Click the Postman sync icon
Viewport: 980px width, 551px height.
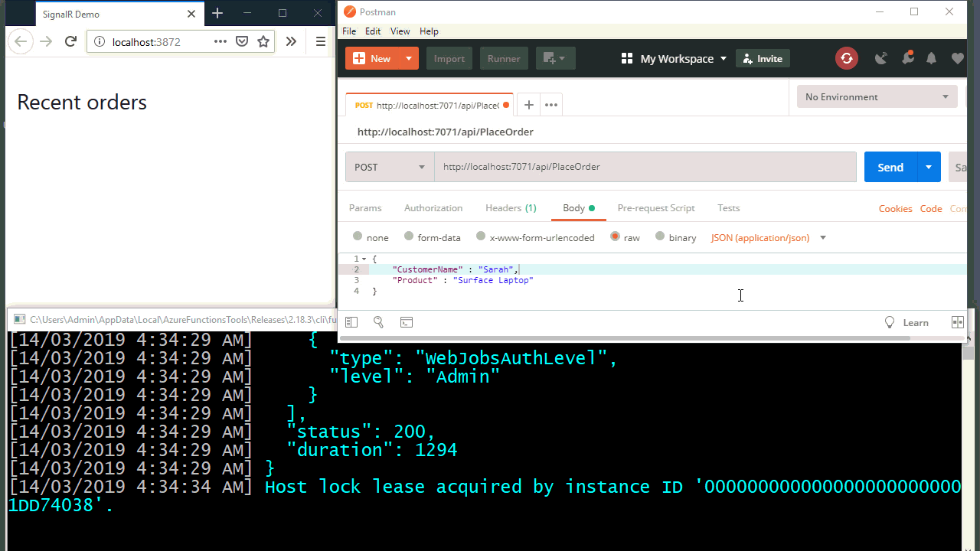(x=846, y=58)
